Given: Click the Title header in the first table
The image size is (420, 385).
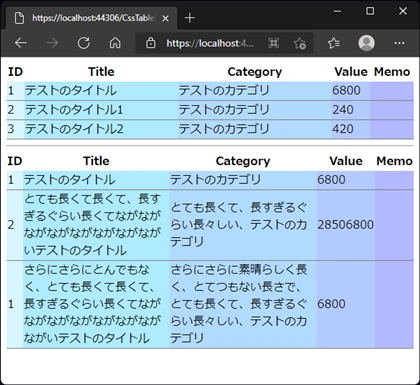Looking at the screenshot, I should [x=101, y=72].
